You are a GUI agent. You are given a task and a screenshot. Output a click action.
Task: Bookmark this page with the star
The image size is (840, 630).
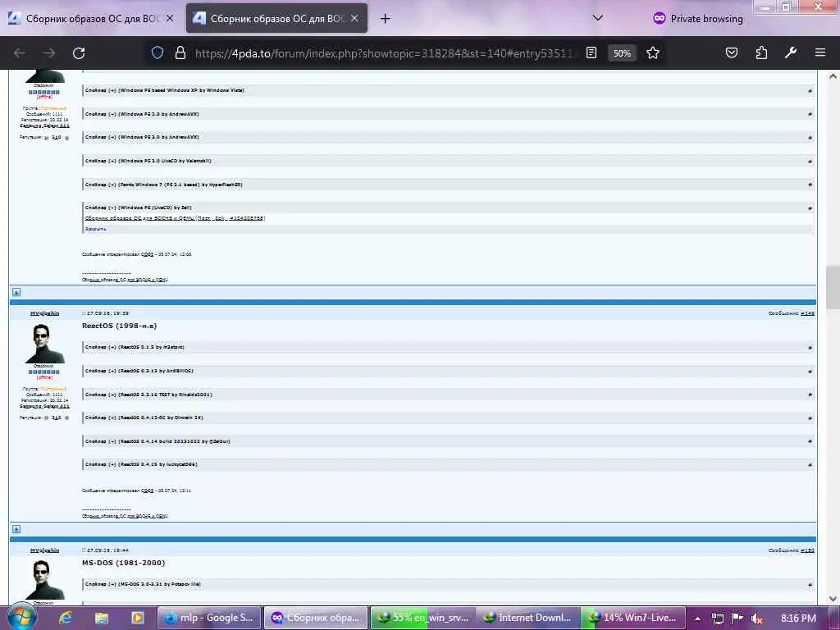652,53
